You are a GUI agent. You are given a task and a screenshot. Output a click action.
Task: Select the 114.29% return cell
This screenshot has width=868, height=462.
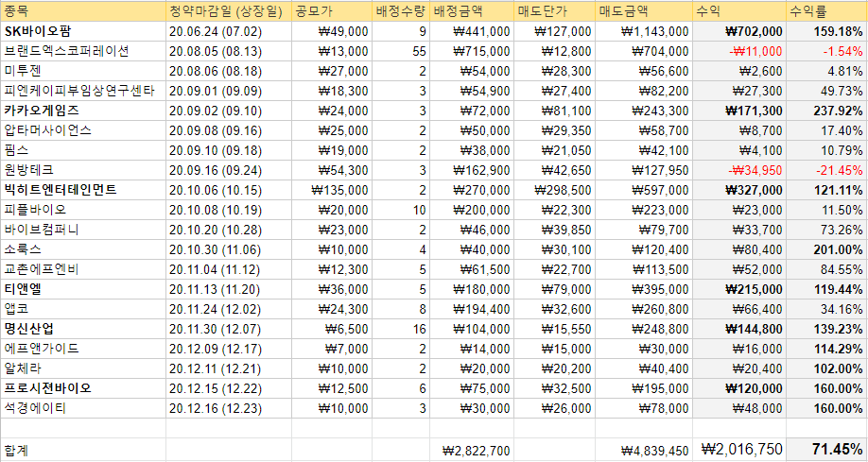(x=826, y=349)
